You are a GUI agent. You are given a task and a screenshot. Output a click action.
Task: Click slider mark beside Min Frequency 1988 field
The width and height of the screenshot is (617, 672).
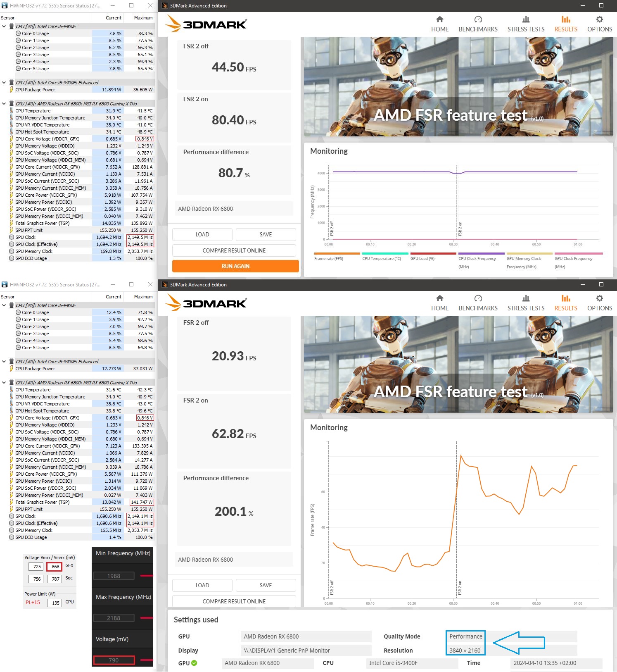click(146, 575)
